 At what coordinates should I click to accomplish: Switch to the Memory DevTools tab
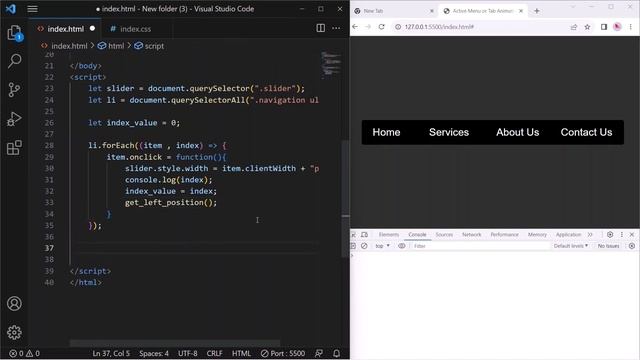[537, 235]
